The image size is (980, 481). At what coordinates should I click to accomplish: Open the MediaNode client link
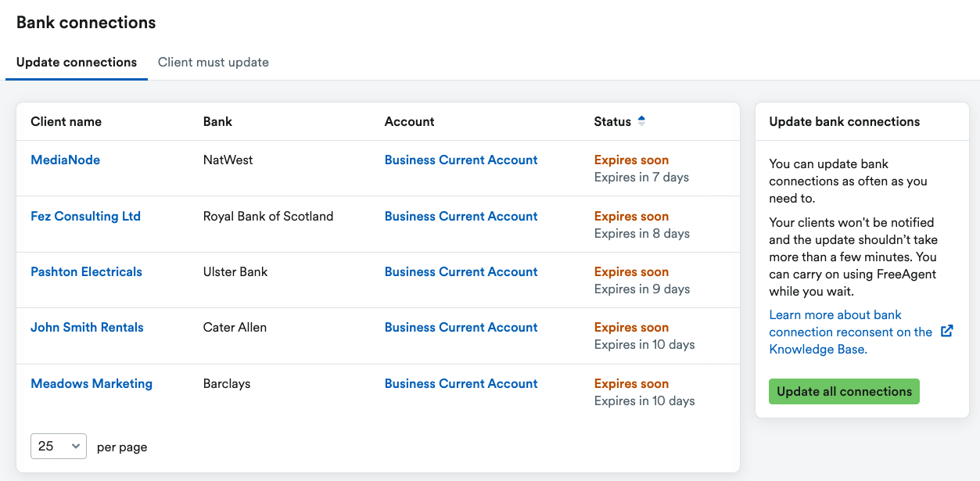click(x=66, y=160)
